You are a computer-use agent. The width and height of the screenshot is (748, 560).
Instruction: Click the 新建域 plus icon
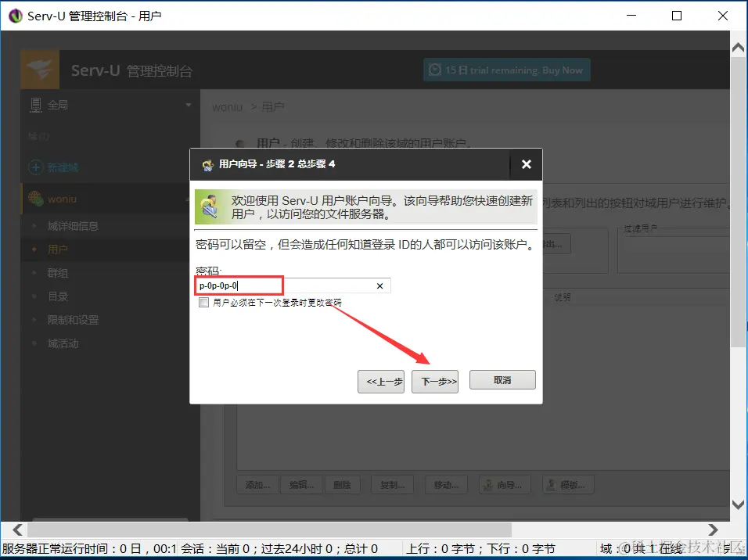point(36,167)
